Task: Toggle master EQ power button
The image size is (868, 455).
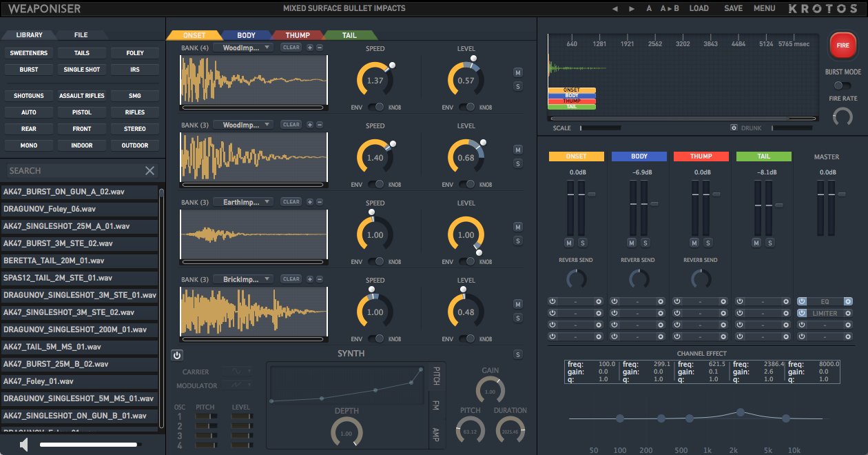Action: 802,301
